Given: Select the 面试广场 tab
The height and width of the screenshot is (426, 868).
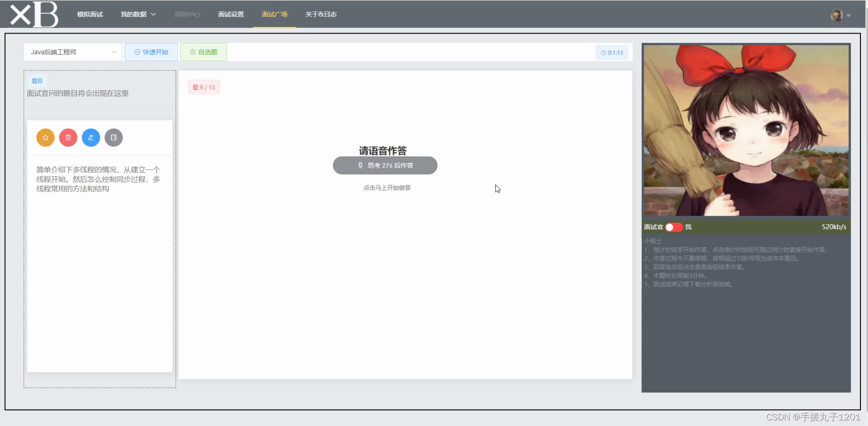Looking at the screenshot, I should (275, 14).
